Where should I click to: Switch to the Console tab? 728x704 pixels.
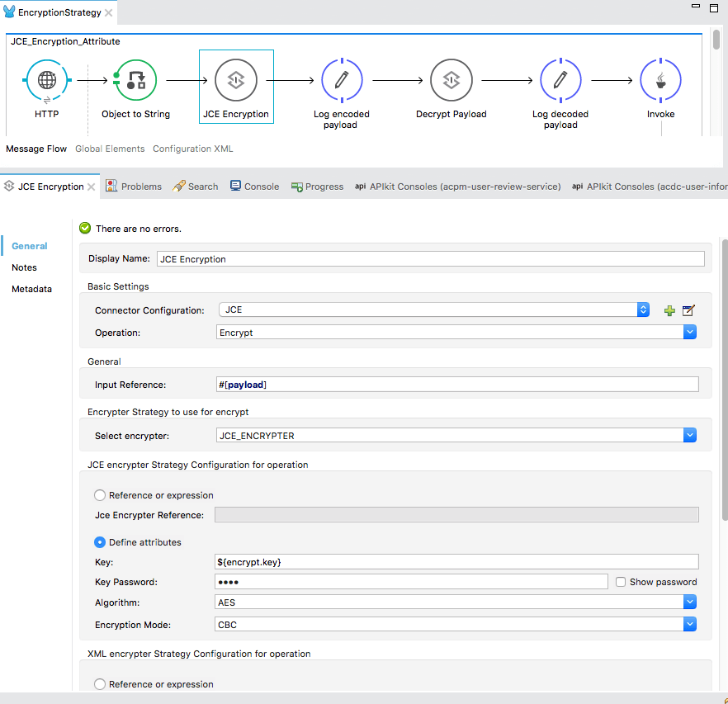255,187
